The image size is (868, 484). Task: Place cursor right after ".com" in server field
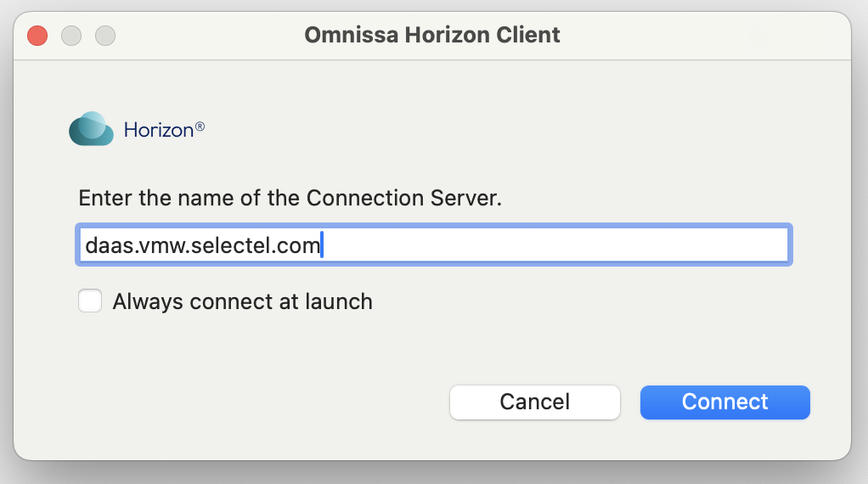point(322,246)
